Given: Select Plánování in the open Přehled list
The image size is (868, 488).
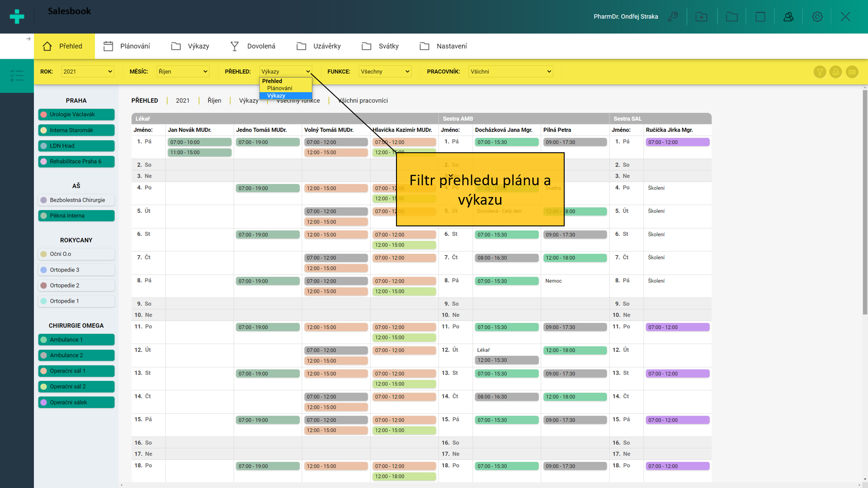Looking at the screenshot, I should tap(280, 88).
